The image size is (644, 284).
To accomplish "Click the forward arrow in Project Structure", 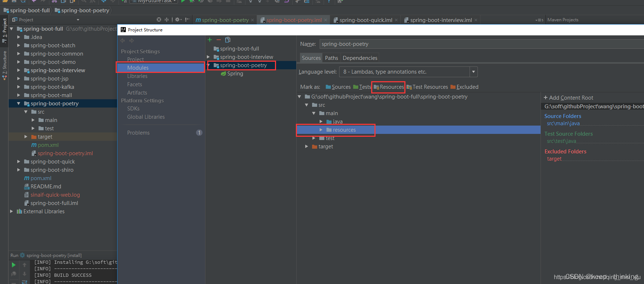I will pos(132,40).
